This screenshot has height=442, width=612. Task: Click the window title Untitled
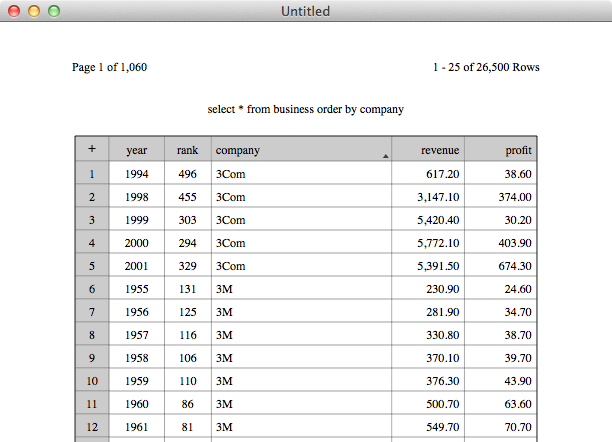pos(306,11)
